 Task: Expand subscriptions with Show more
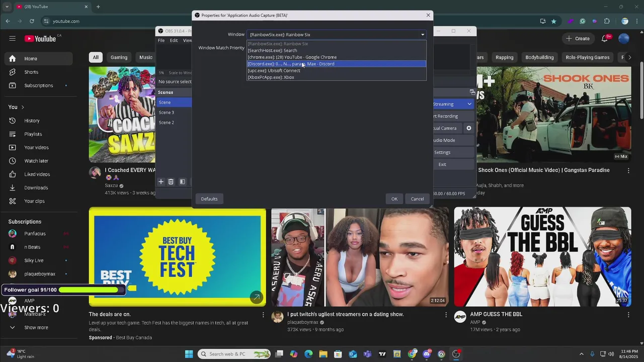coord(38,327)
